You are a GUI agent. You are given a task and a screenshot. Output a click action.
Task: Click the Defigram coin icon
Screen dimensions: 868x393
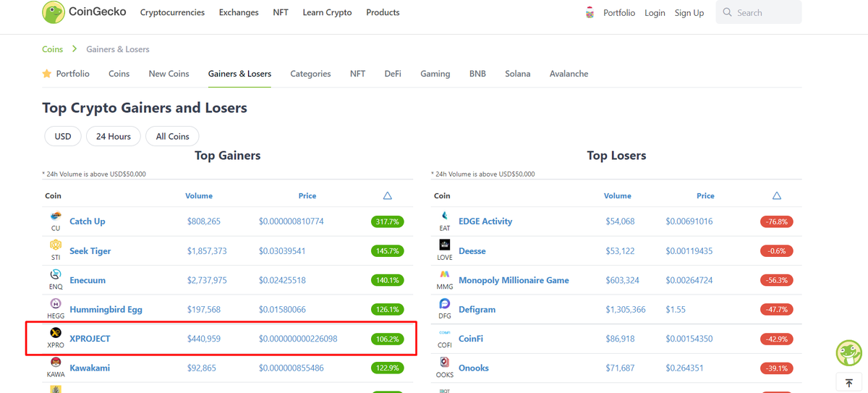point(445,304)
